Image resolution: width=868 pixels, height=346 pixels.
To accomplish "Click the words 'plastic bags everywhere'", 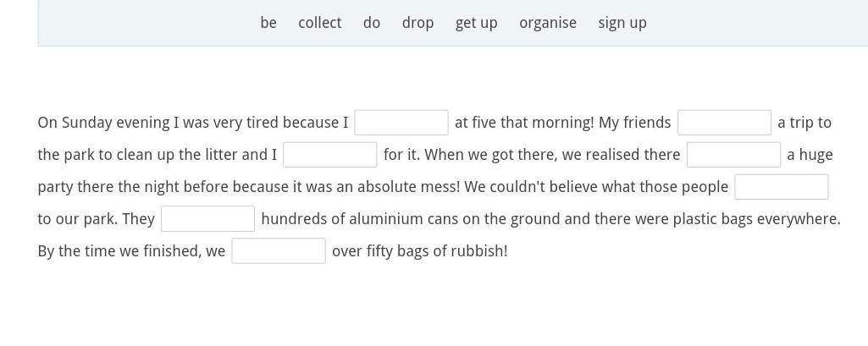I will 755,219.
